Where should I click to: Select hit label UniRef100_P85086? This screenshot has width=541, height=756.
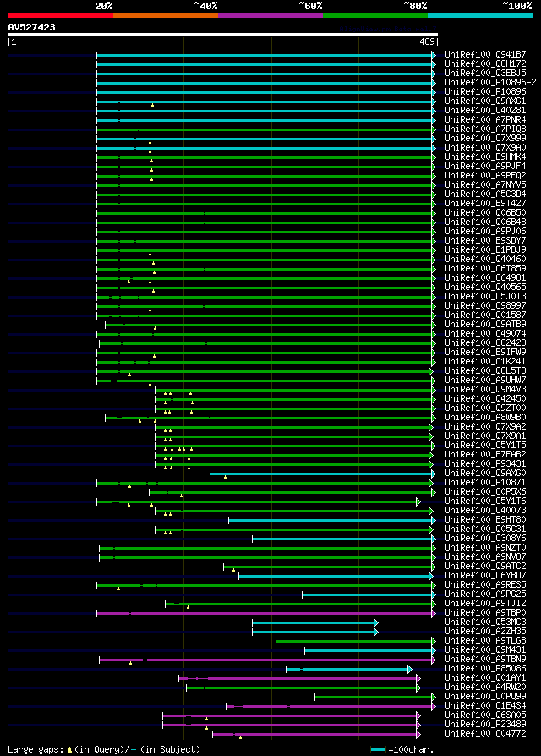(x=485, y=669)
